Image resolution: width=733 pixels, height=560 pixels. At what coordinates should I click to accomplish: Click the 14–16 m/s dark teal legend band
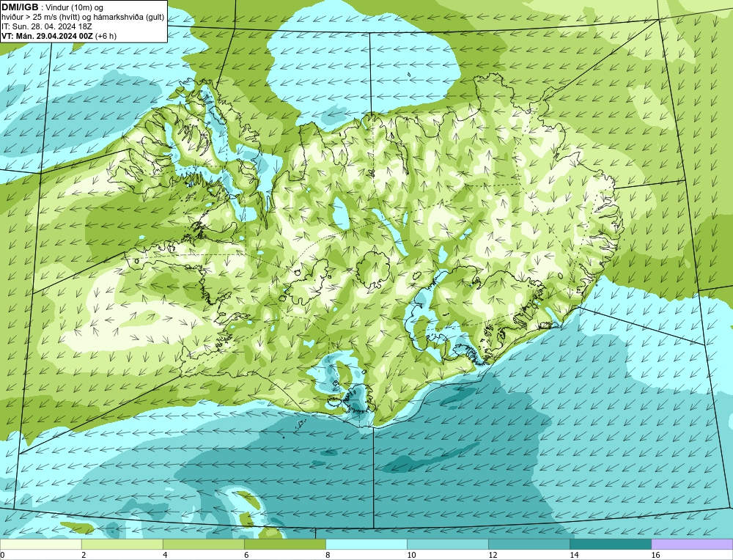click(610, 544)
